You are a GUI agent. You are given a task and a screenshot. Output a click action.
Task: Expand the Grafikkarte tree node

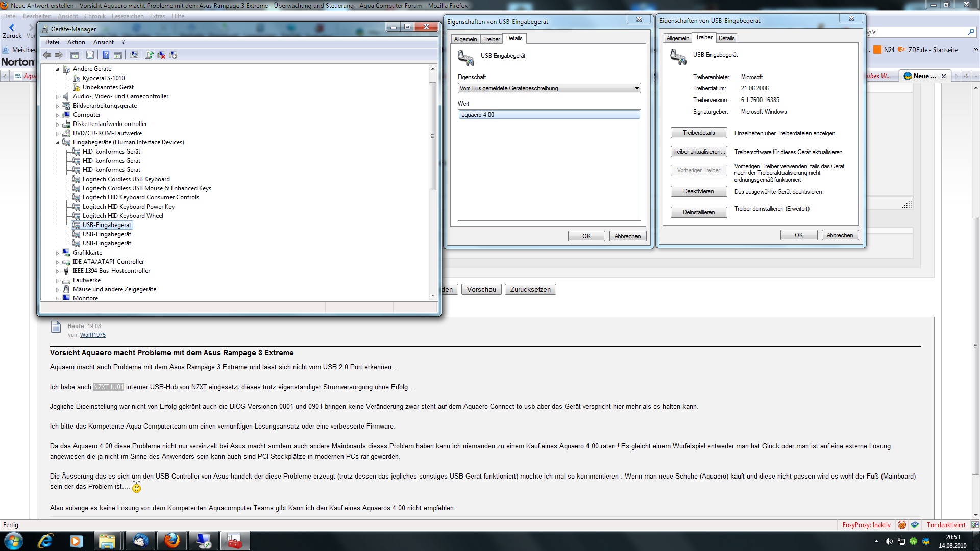click(x=58, y=253)
